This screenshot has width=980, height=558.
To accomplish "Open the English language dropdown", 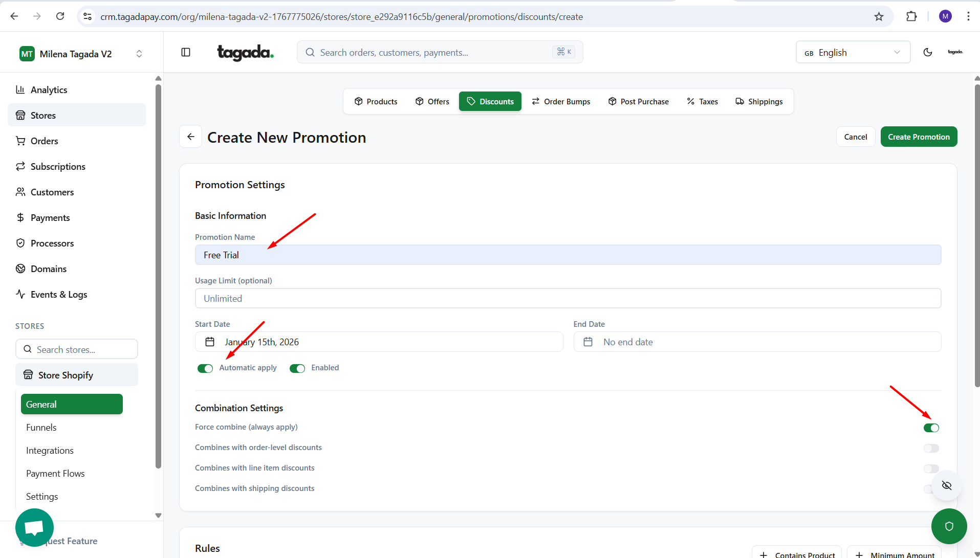I will click(853, 52).
